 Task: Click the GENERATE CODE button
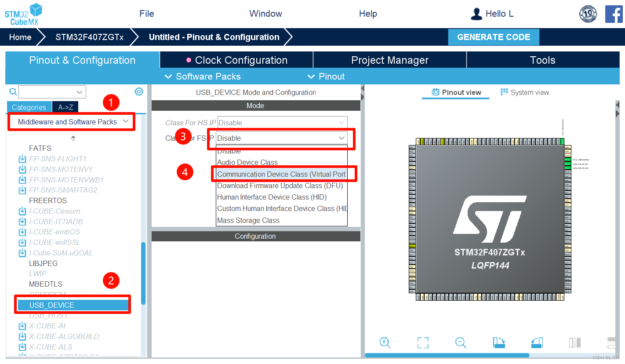pos(494,37)
